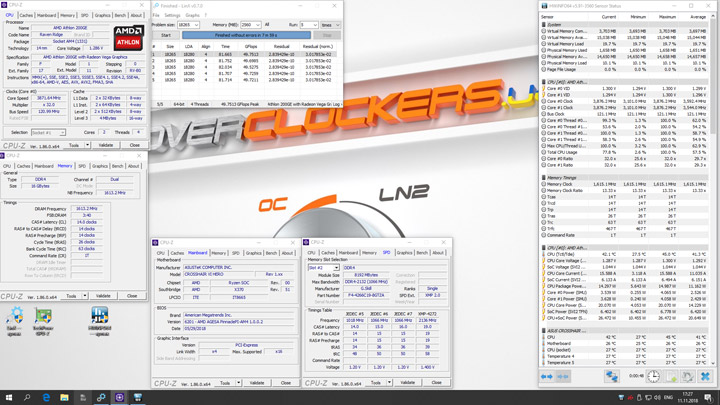The width and height of the screenshot is (720, 405).
Task: Click the red fan tray icon
Action: [x=630, y=398]
